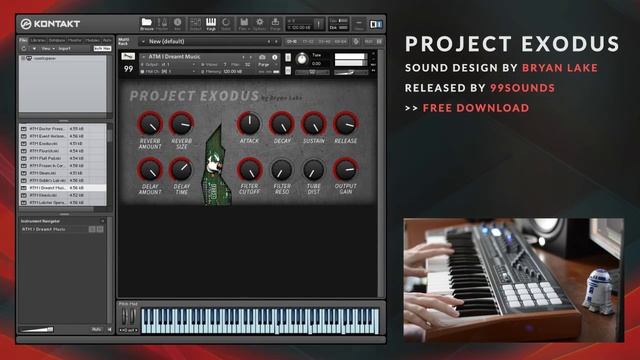Click the Reverb Amount knob
This screenshot has width=640, height=360.
coord(150,124)
